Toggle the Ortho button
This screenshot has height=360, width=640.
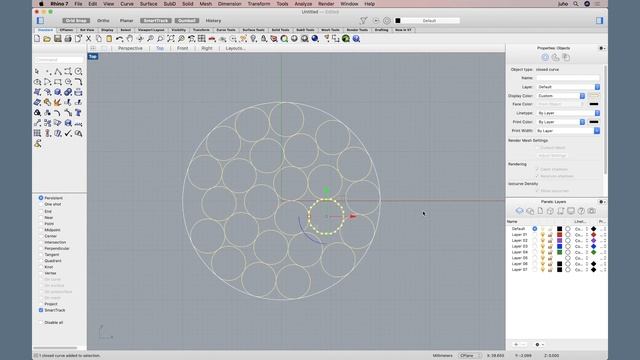click(103, 20)
